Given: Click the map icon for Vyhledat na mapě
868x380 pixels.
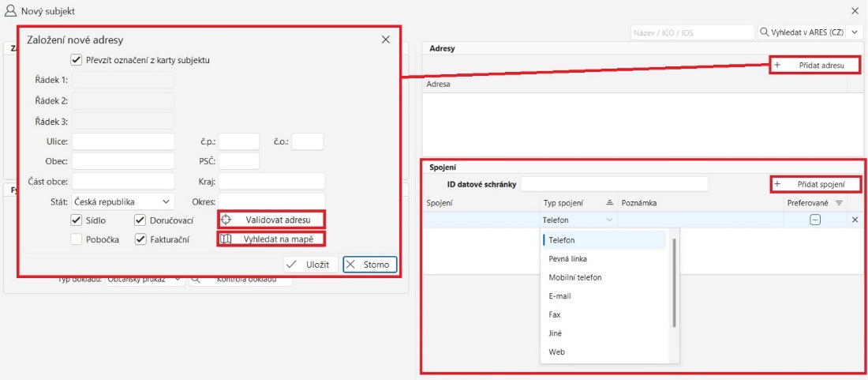Looking at the screenshot, I should click(x=226, y=239).
